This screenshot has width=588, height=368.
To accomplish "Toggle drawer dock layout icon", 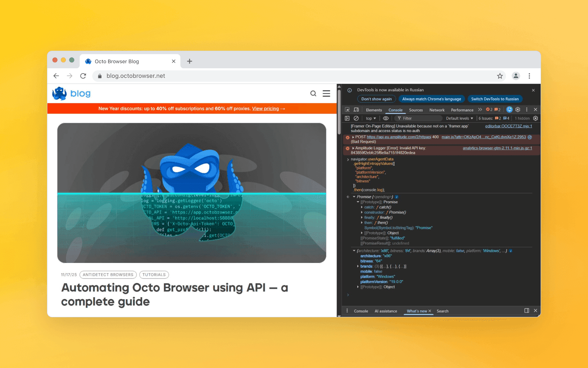I will tap(527, 311).
